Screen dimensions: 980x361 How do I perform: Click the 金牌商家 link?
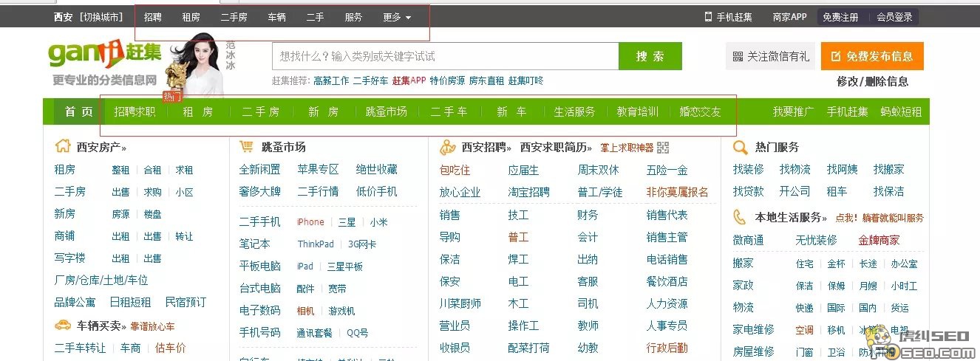(879, 240)
